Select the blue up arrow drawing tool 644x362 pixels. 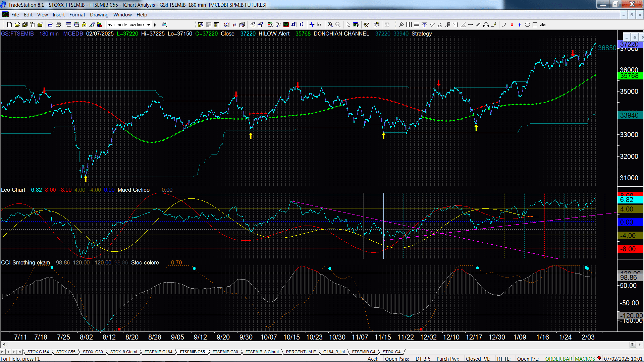point(520,25)
